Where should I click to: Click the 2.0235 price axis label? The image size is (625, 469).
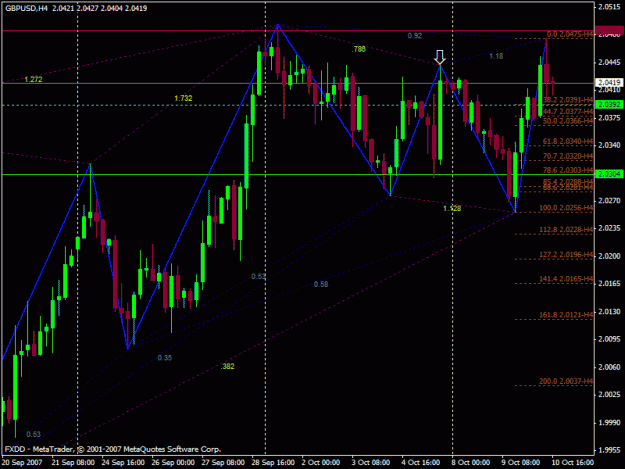[x=609, y=228]
